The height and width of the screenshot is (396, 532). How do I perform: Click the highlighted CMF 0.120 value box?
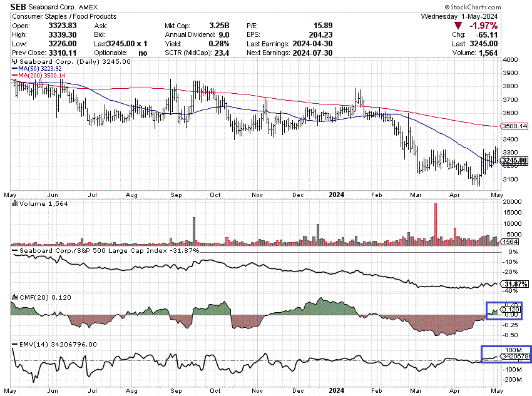click(x=511, y=308)
